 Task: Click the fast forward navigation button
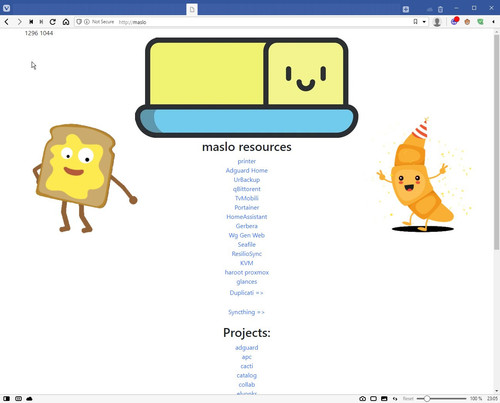tap(41, 22)
